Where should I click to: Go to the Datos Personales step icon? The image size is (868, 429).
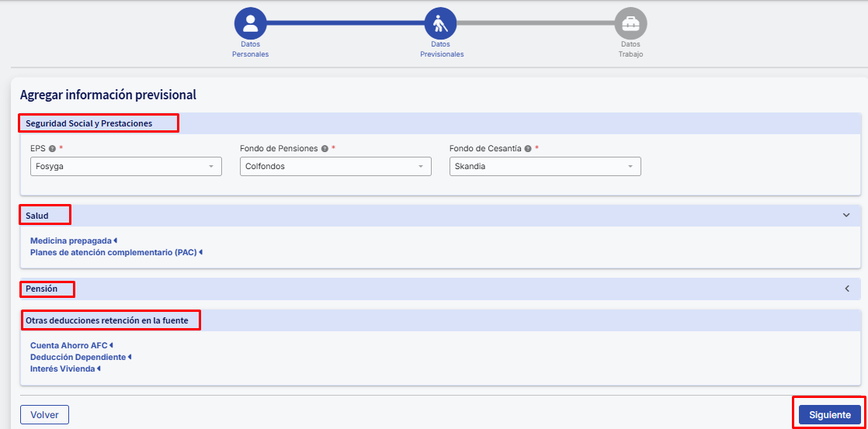click(250, 23)
